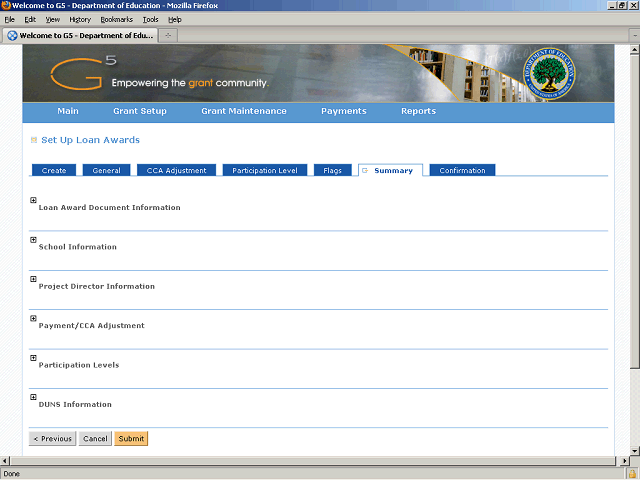Open the Firefox Help menu

(x=175, y=19)
